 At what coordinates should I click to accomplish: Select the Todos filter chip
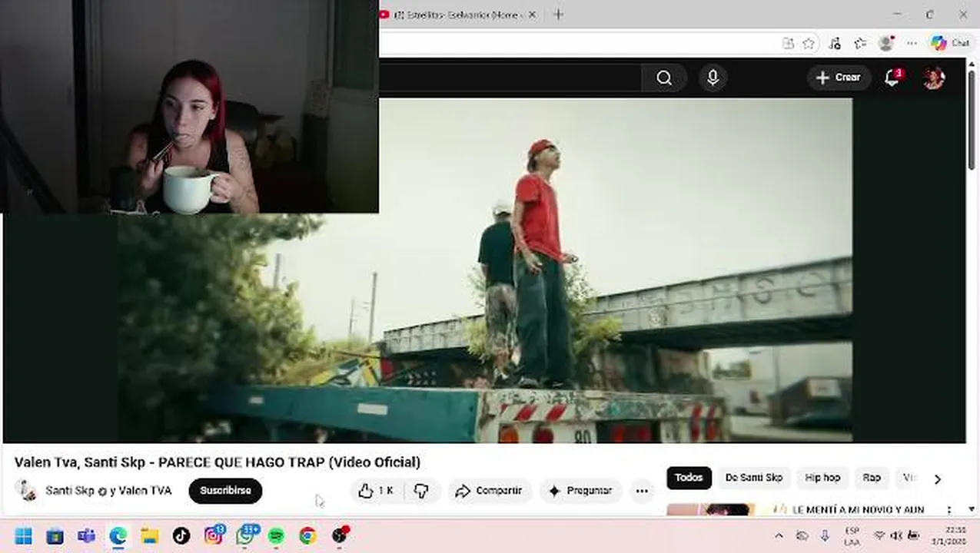(689, 478)
